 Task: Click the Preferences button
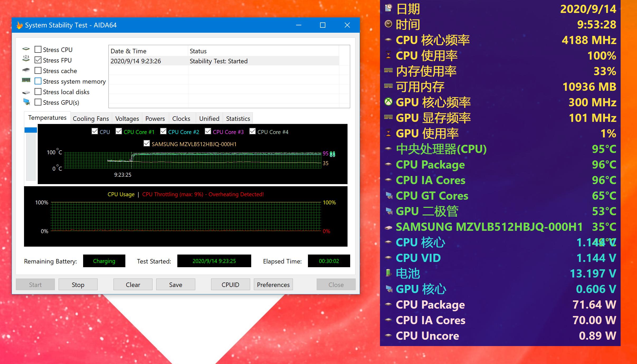(273, 285)
